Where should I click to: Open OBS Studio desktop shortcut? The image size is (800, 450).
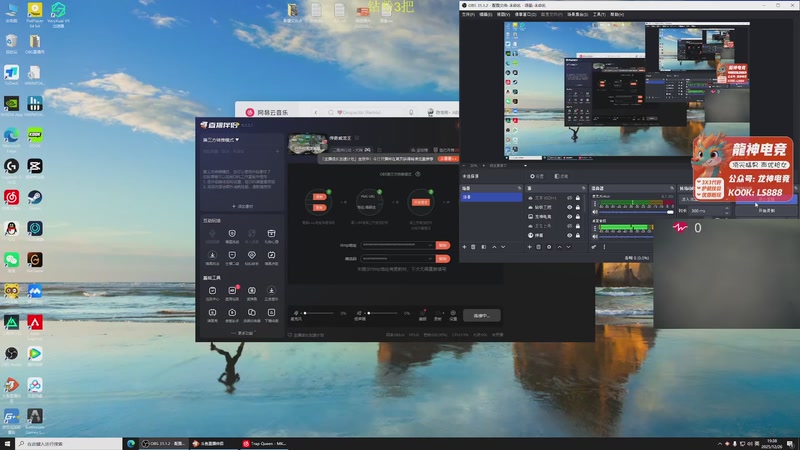click(x=11, y=356)
